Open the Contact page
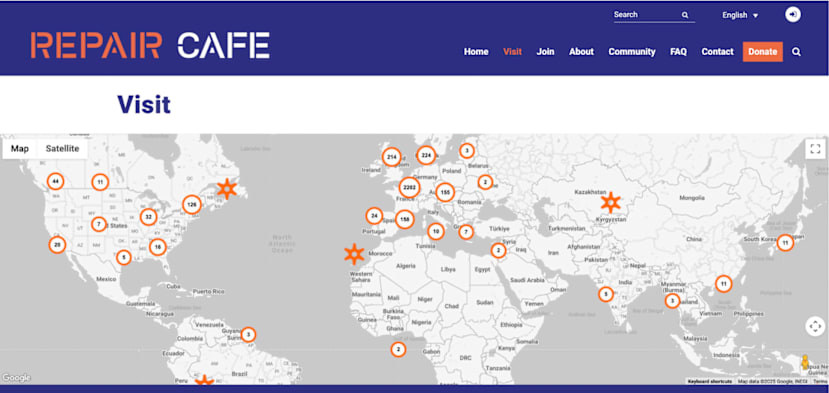 (717, 52)
